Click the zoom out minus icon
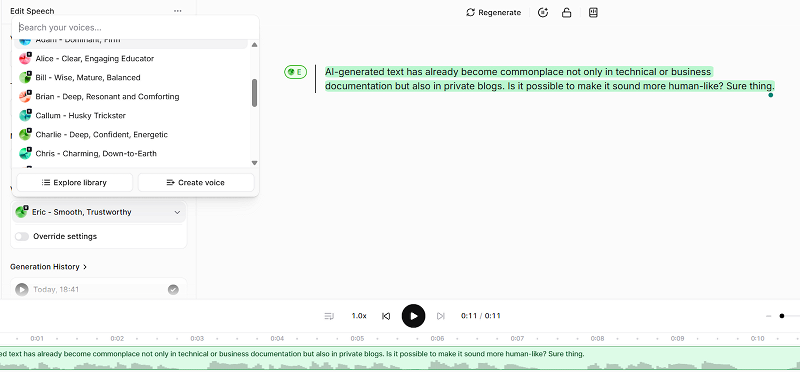 coord(768,316)
